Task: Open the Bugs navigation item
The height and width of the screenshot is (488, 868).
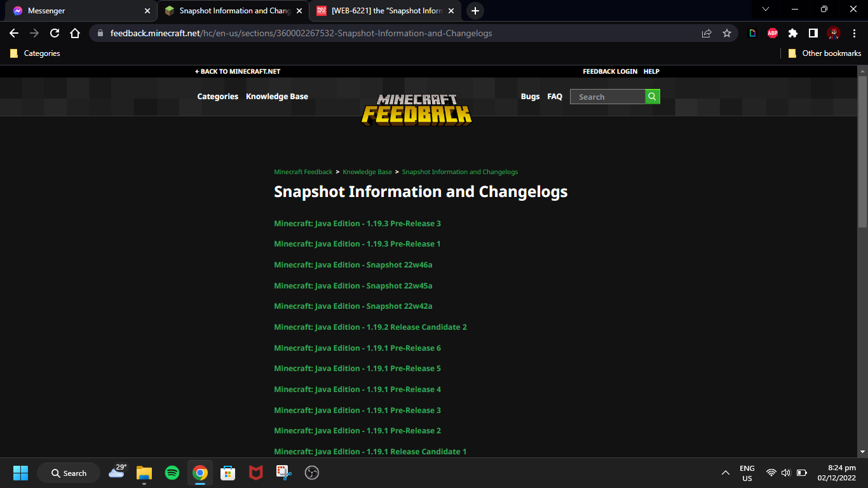Action: (530, 97)
